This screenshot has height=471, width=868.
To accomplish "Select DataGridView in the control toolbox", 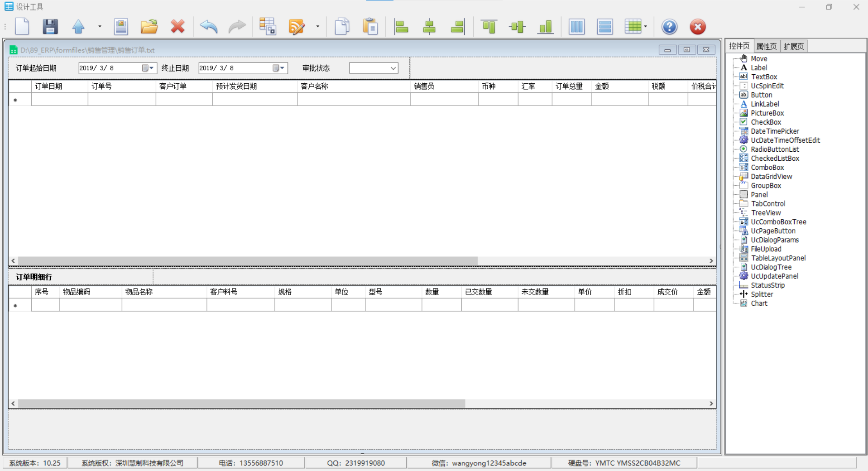I will tap(771, 177).
